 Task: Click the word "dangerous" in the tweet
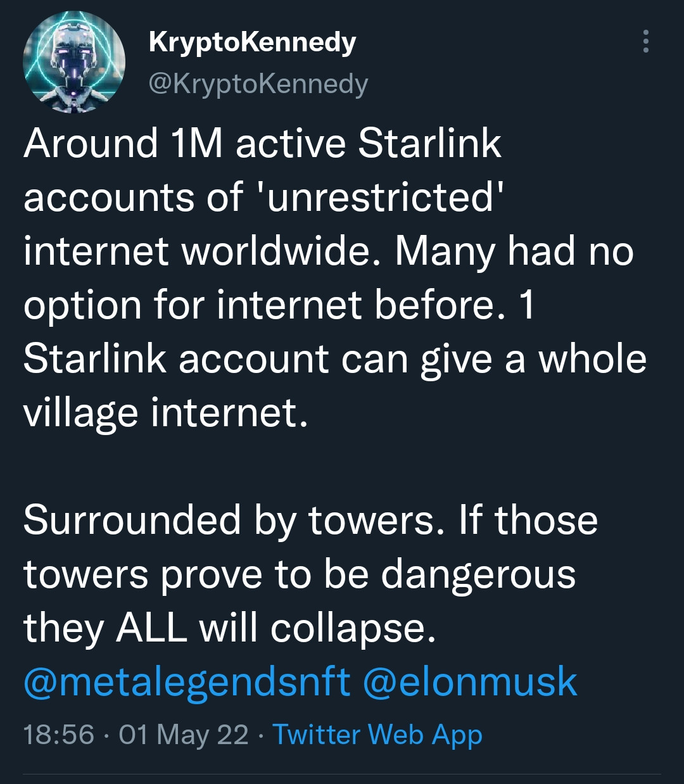(x=478, y=574)
